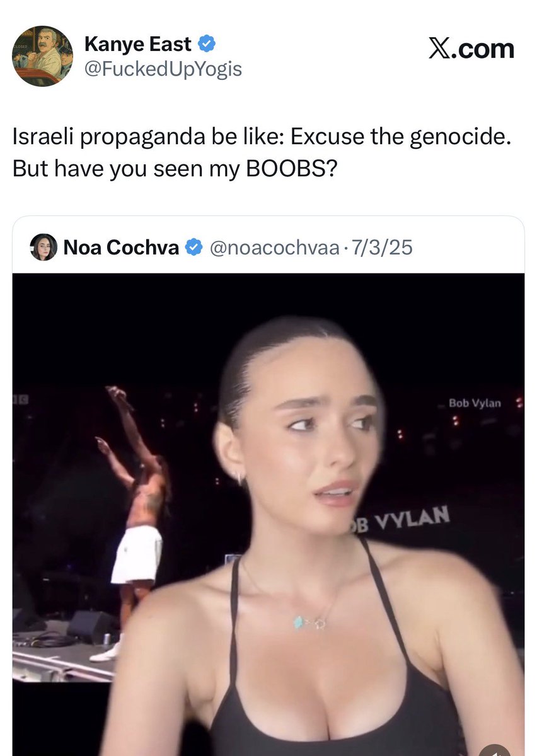The image size is (537, 756).
Task: Click the verified badge beside Kanye East
Action: [207, 44]
